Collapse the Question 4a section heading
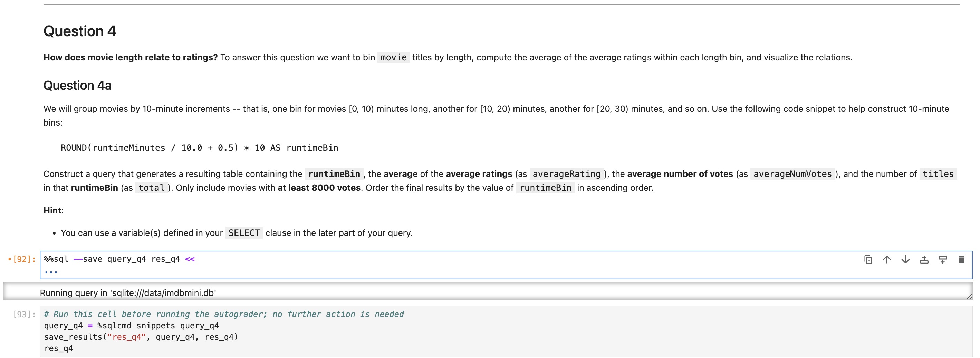The image size is (980, 358). tap(78, 86)
